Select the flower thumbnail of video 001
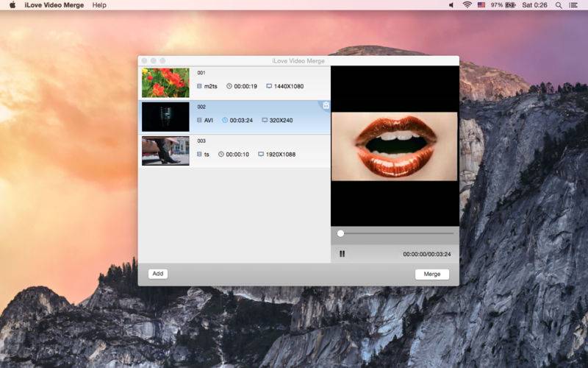Screen dimensions: 588x368 point(165,82)
